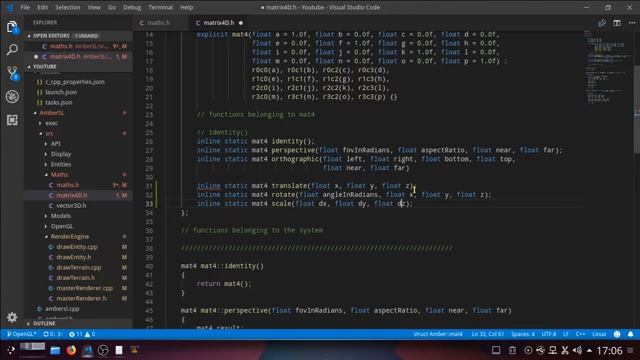Image resolution: width=640 pixels, height=360 pixels.
Task: Open the Terminal menu
Action: click(x=160, y=7)
